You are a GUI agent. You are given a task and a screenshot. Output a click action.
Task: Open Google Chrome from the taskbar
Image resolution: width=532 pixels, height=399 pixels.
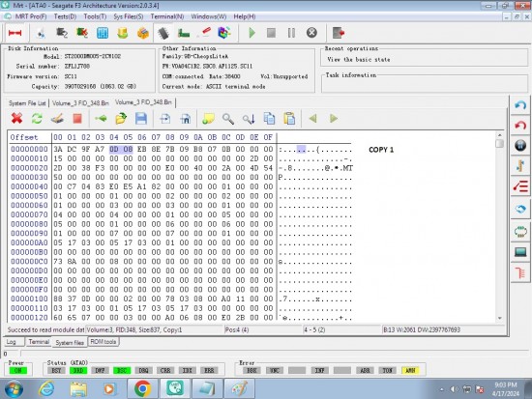pos(142,388)
